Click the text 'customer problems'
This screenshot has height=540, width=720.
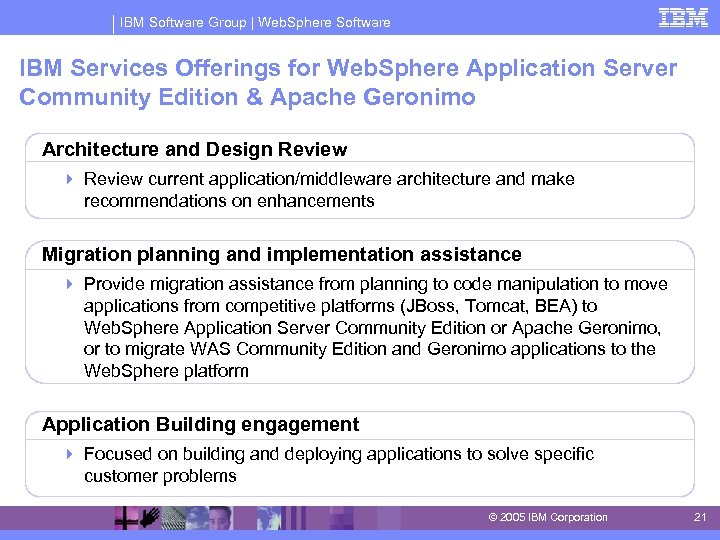point(160,476)
